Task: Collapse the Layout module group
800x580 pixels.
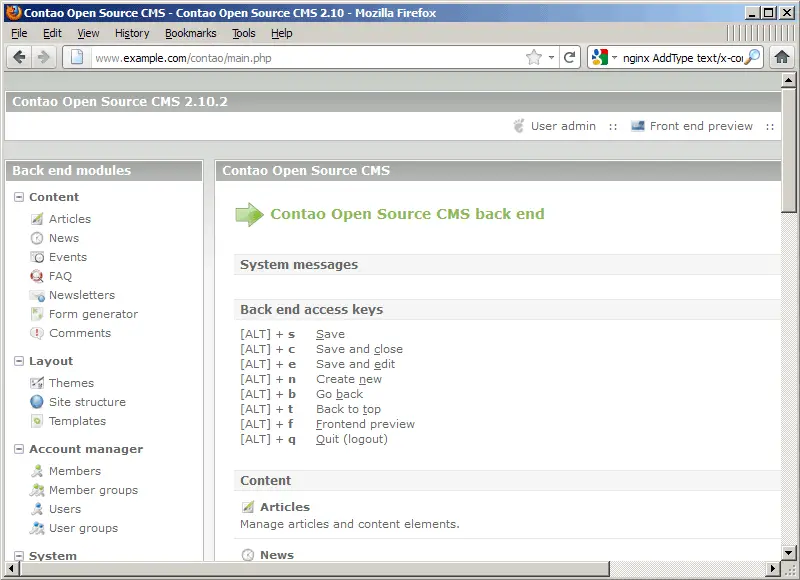Action: click(x=19, y=361)
